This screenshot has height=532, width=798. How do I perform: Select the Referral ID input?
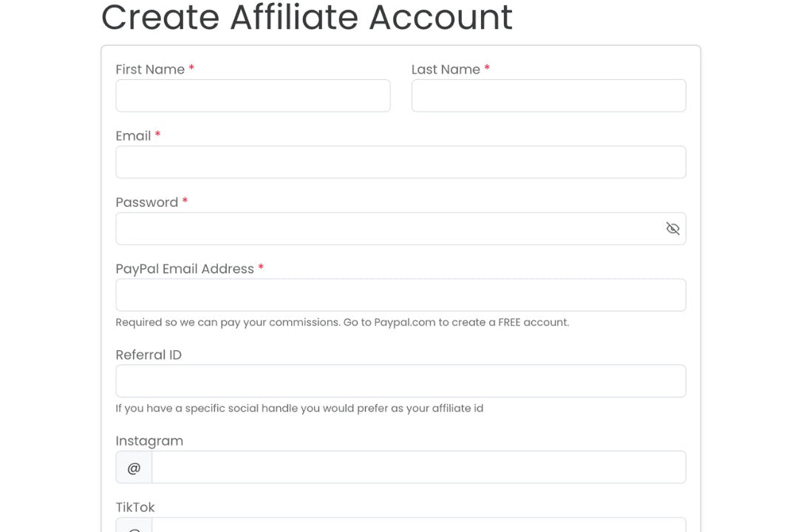coord(400,381)
